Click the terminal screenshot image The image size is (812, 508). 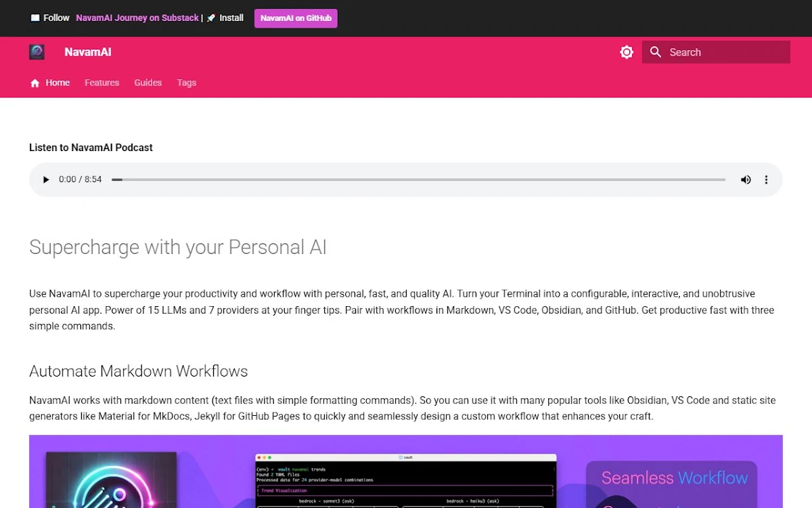pyautogui.click(x=406, y=481)
